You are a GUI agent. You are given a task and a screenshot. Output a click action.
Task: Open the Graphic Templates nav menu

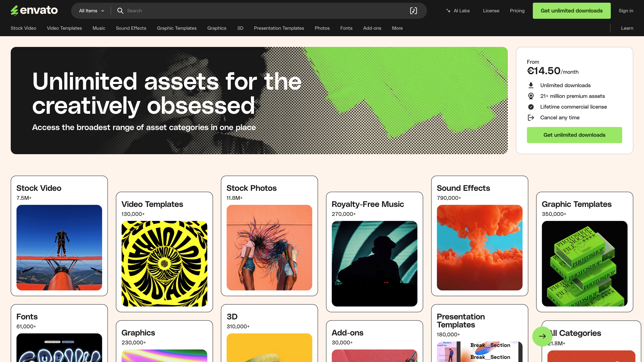[x=176, y=28]
